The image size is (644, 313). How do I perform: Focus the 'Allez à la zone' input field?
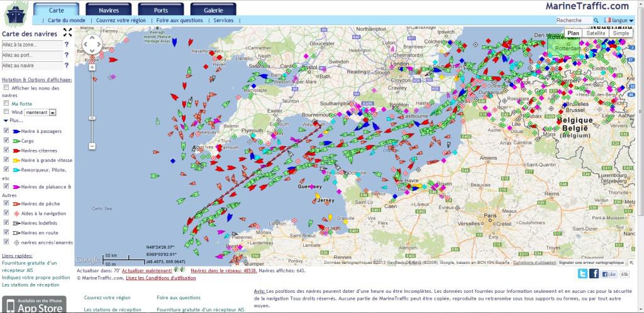[33, 45]
